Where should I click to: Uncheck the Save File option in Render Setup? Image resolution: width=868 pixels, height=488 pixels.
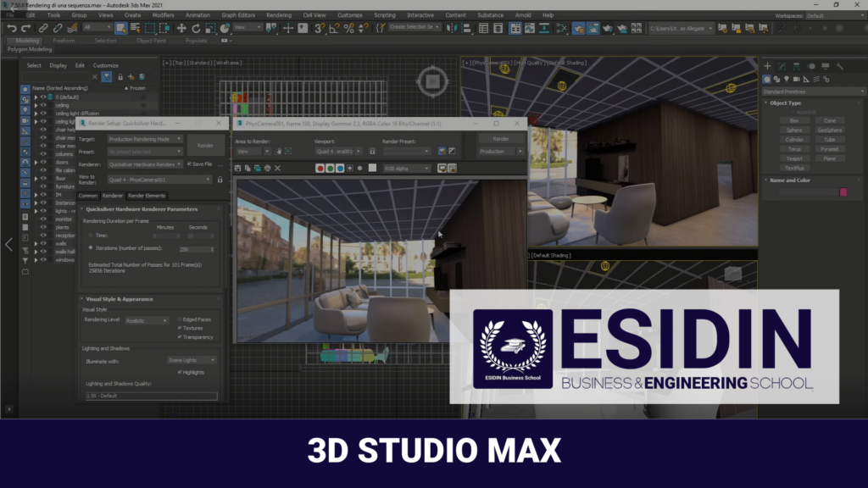190,164
